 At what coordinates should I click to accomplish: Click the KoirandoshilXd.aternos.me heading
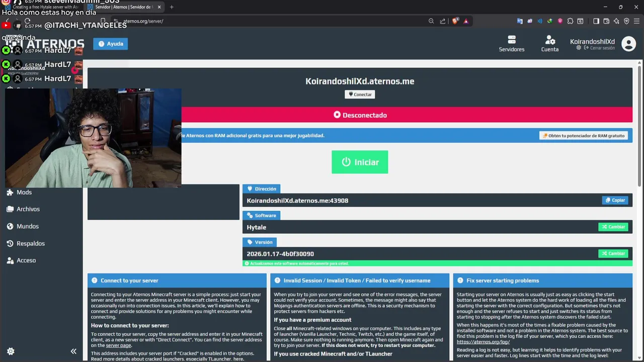tap(360, 81)
